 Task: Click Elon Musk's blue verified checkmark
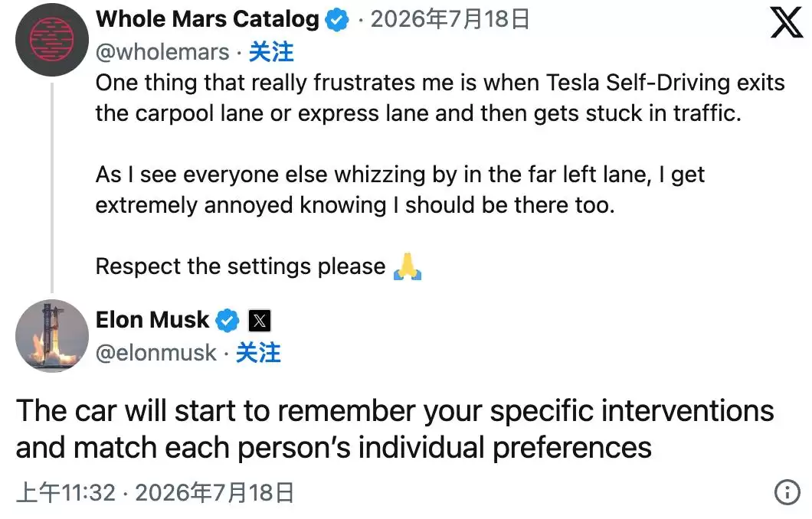pos(227,321)
